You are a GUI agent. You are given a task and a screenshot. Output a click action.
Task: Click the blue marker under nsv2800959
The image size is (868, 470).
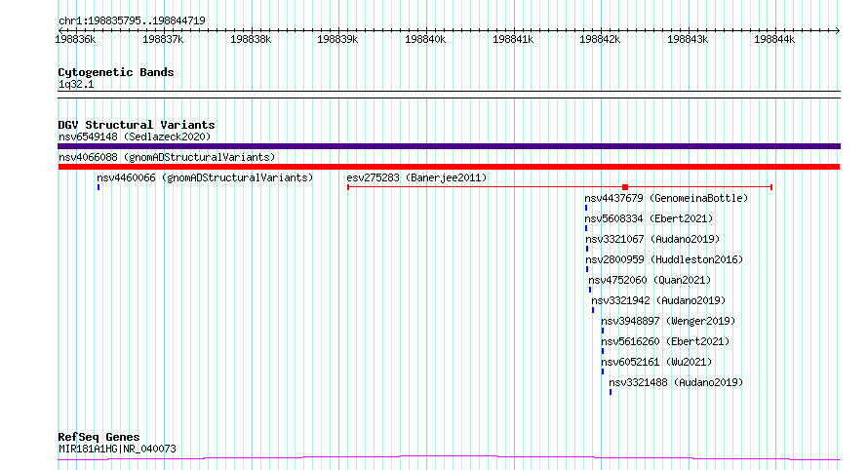point(587,269)
